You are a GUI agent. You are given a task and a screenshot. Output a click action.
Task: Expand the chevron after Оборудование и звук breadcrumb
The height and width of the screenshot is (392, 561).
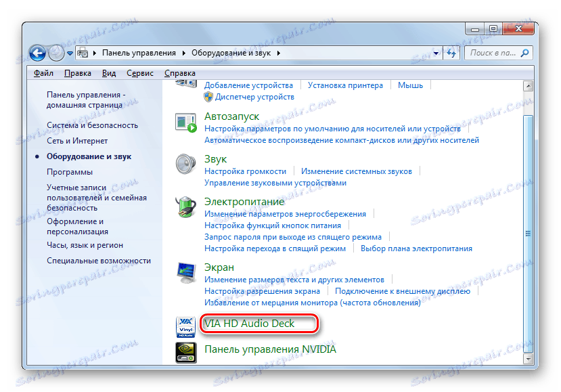click(x=278, y=53)
